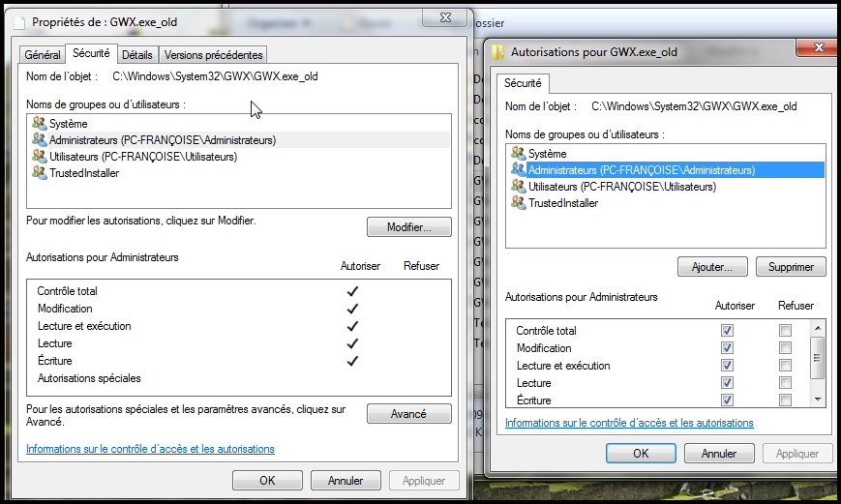
Task: Open access control info link in Propriétés window
Action: click(x=150, y=449)
